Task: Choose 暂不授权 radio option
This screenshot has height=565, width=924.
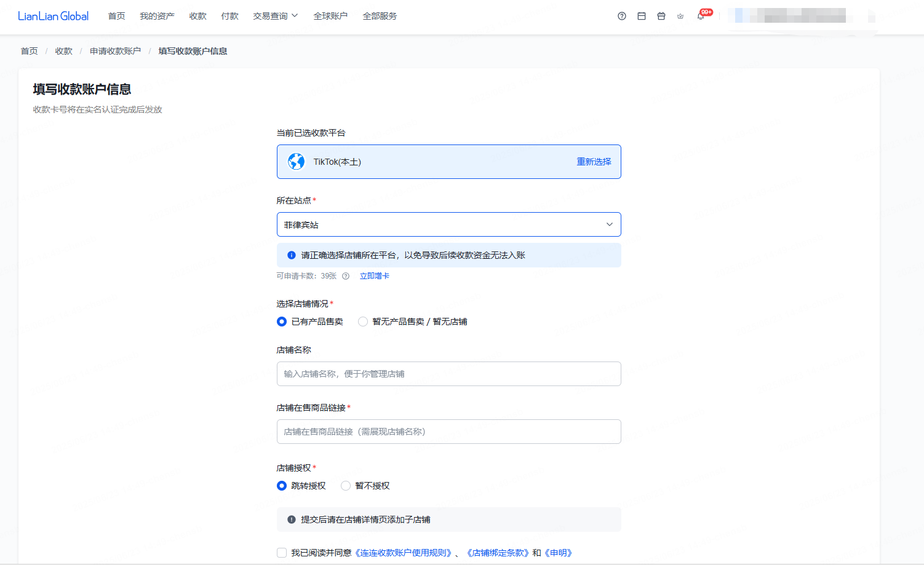Action: click(x=346, y=486)
